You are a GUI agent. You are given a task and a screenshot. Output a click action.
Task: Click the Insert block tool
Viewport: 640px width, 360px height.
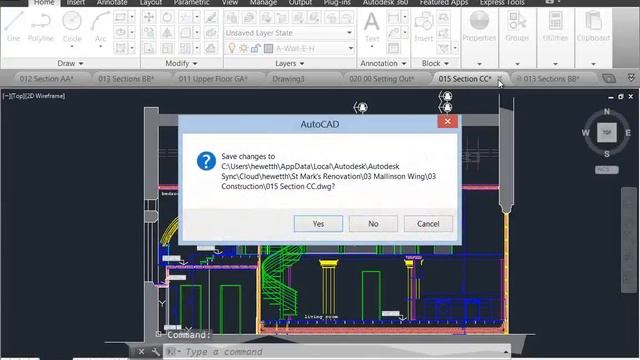pos(424,27)
